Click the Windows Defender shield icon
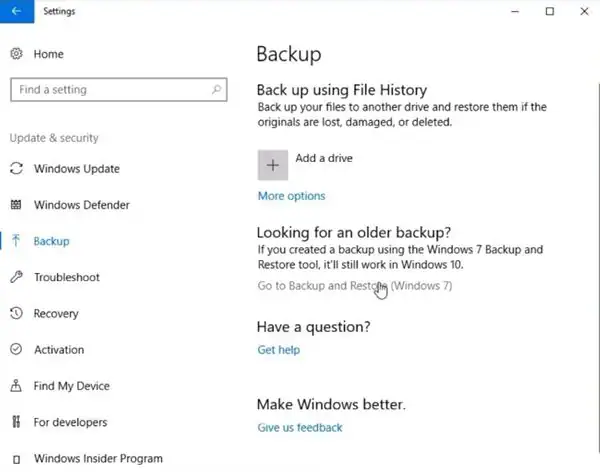 pyautogui.click(x=16, y=205)
